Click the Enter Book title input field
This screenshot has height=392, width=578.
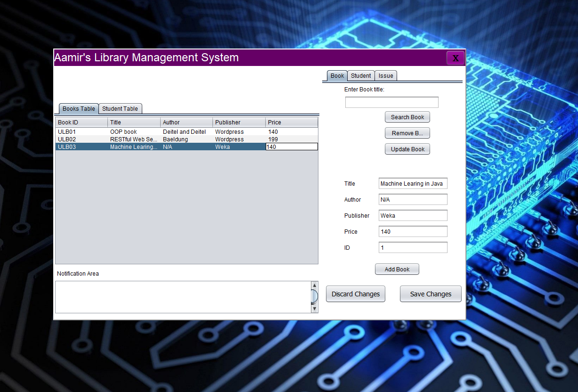click(391, 102)
